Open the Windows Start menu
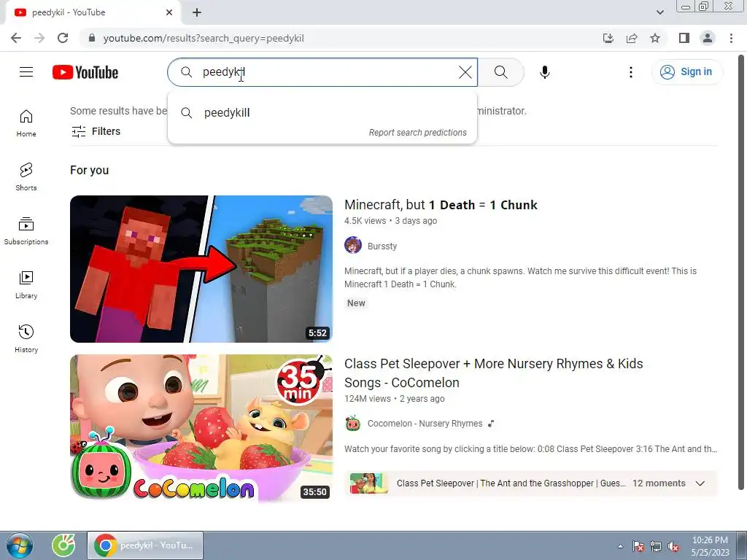Screen dimensions: 747x560 coord(20,545)
